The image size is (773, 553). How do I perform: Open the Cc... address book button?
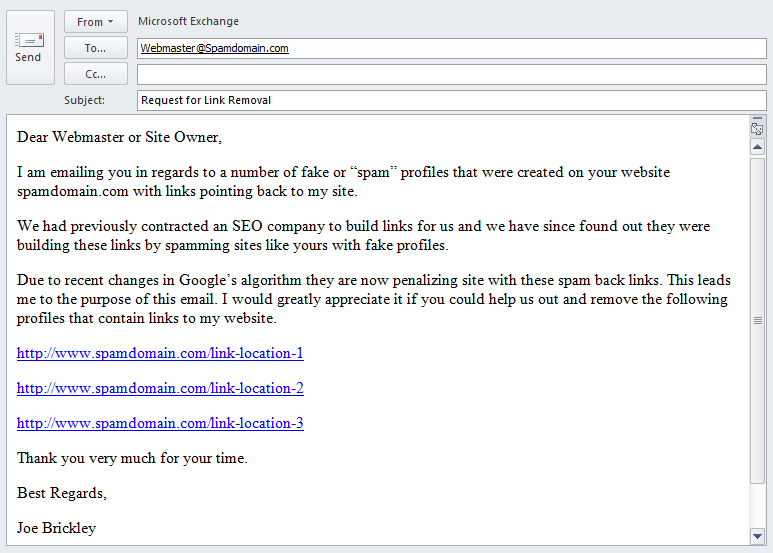point(96,74)
